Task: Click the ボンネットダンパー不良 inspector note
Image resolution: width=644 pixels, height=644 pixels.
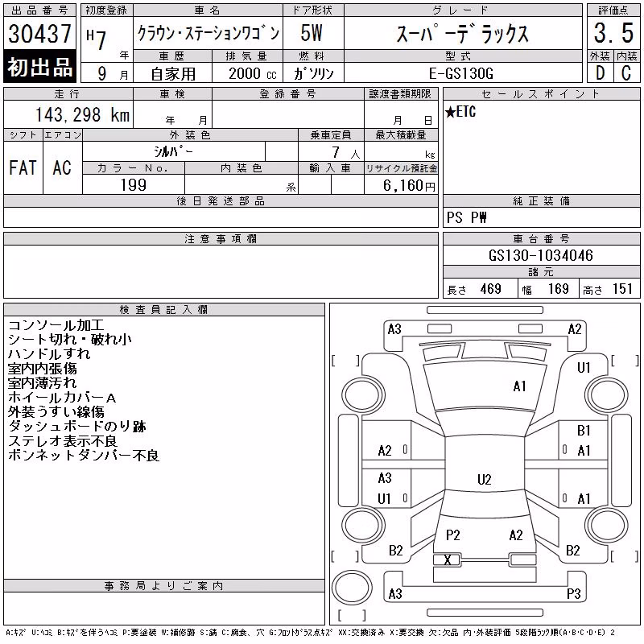Action: 84,455
